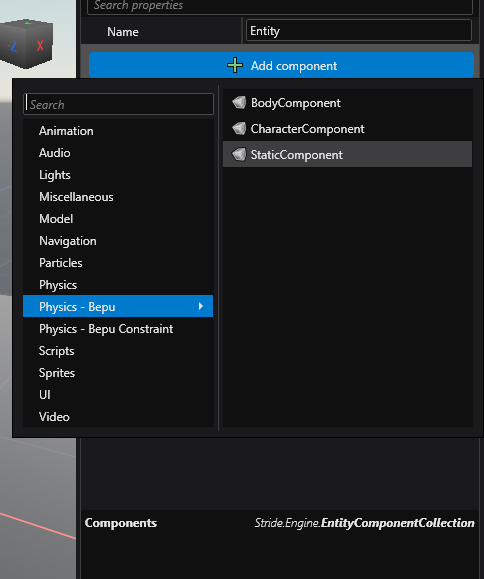Select the Lights category
The image size is (484, 579).
point(118,175)
